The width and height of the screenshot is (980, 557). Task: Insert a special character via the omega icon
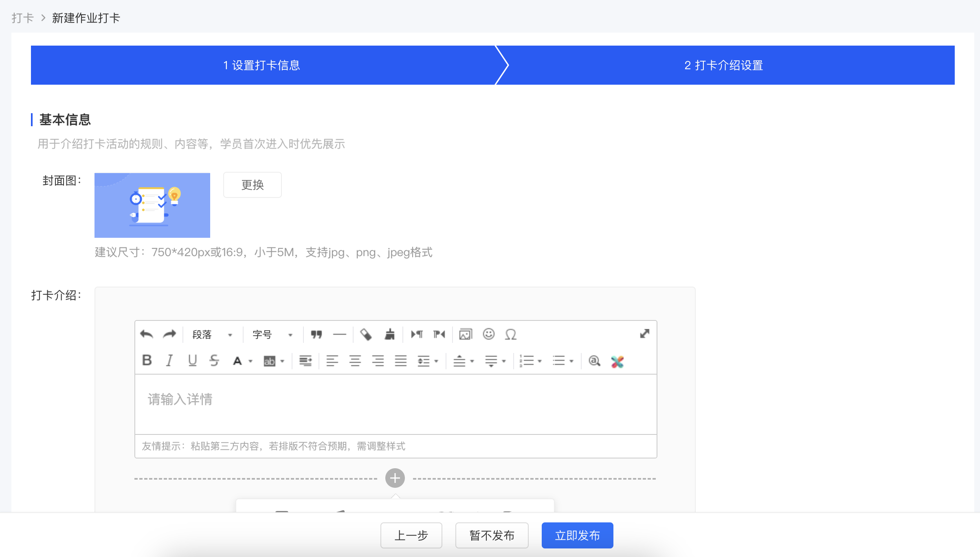(511, 334)
